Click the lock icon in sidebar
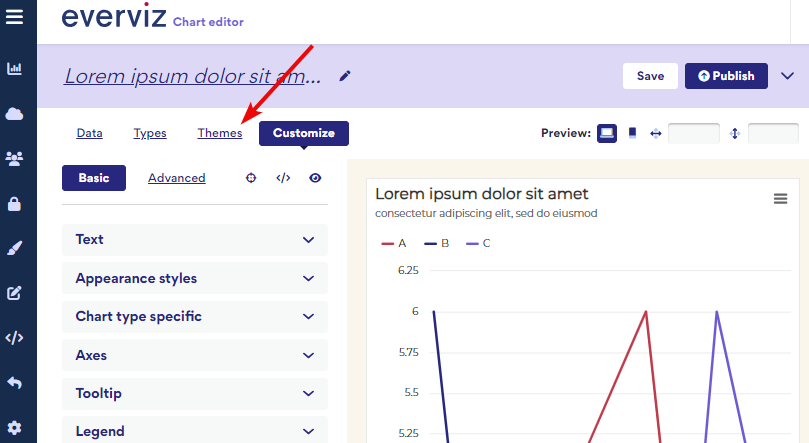 14,204
